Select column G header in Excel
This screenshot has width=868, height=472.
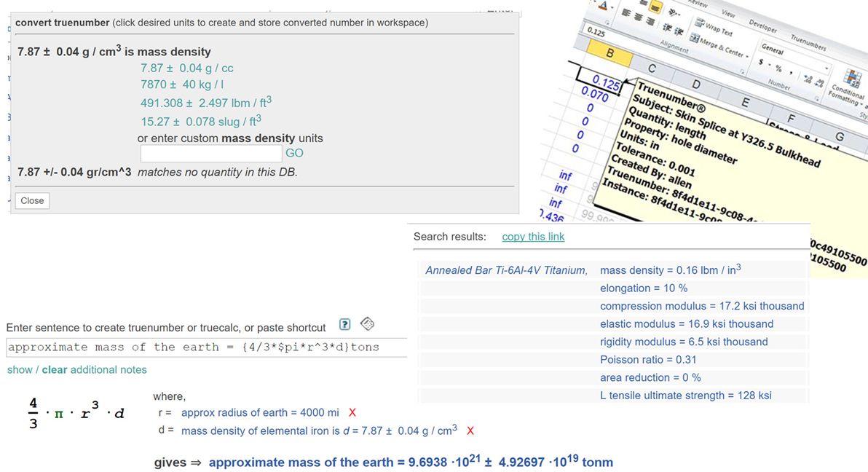(840, 136)
